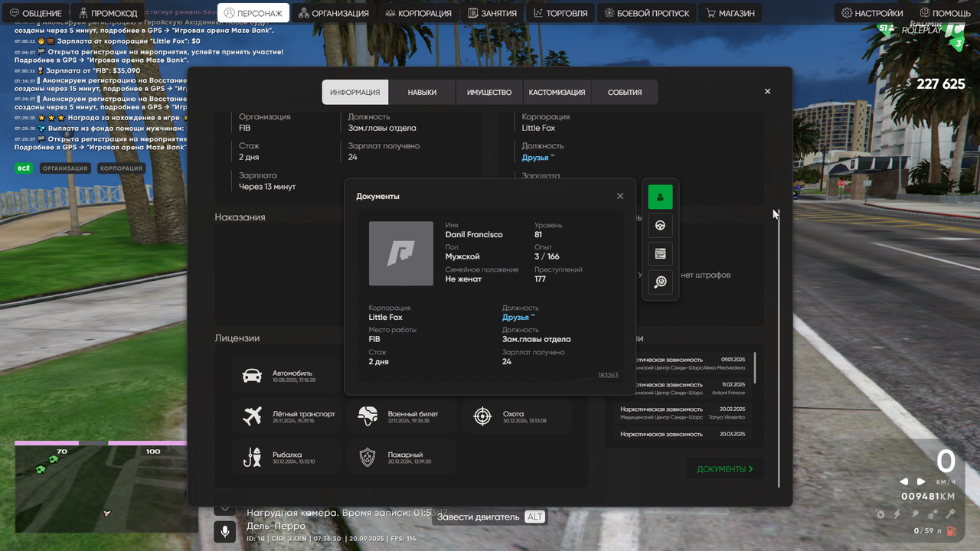The image size is (980, 551).
Task: Select the ВСЁ chat filter
Action: point(24,168)
